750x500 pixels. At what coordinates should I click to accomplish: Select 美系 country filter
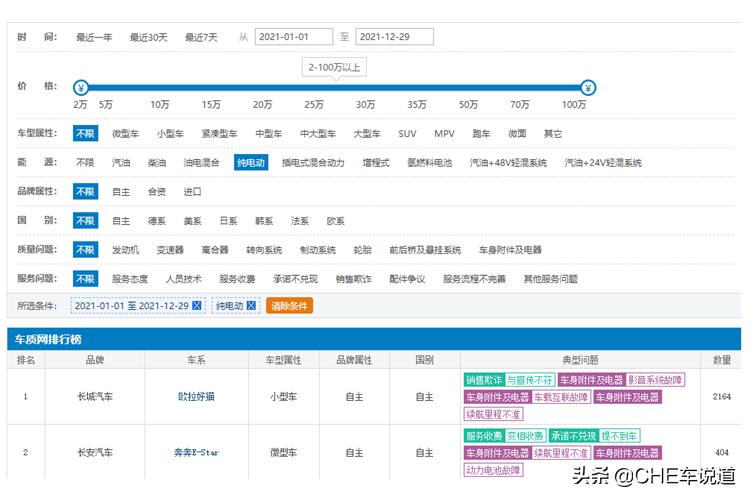click(x=193, y=221)
